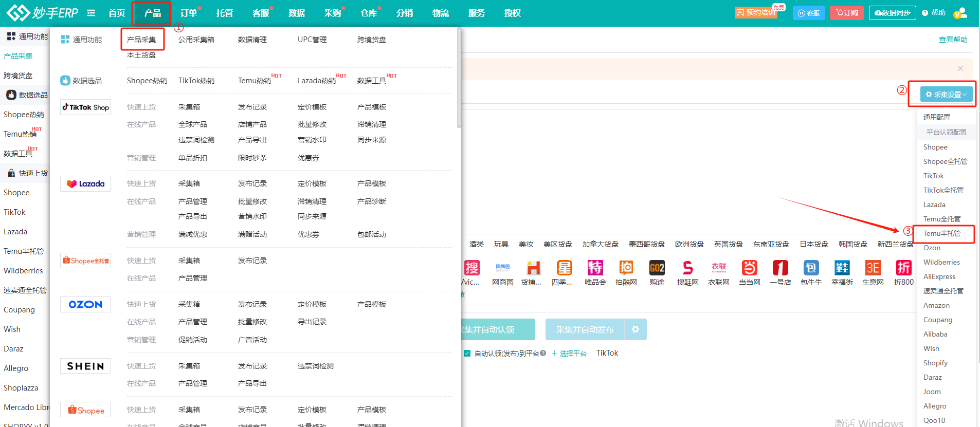Toggle 自动认领(发布)到平台 checkbox
The height and width of the screenshot is (427, 980).
tap(467, 353)
